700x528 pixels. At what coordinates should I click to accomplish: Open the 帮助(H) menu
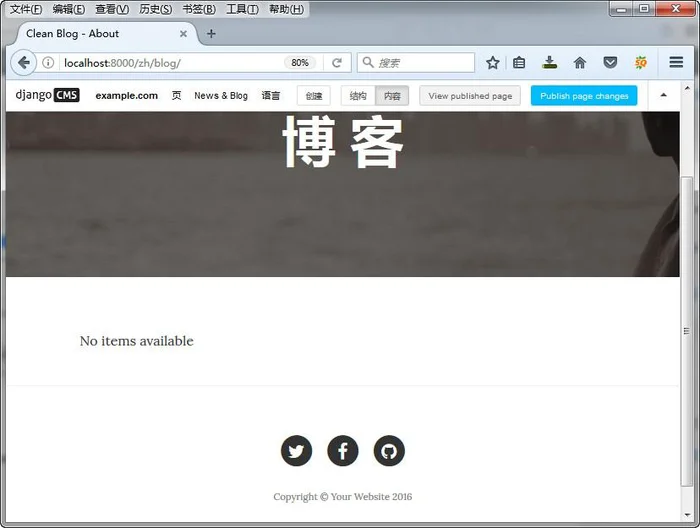coord(286,9)
